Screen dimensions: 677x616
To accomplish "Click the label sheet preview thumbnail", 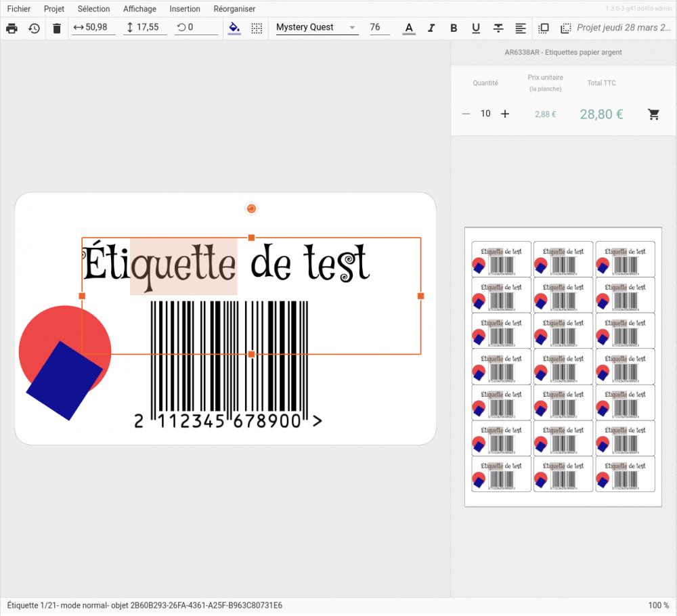I will point(563,367).
